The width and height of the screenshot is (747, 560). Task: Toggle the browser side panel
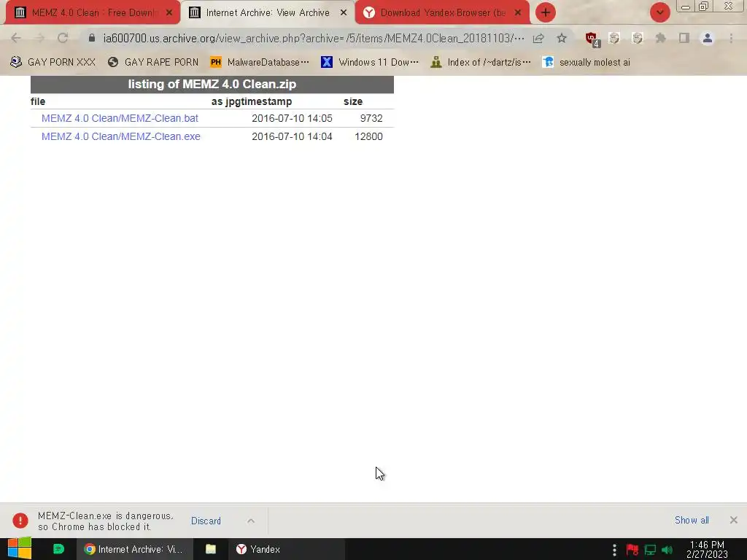tap(684, 38)
